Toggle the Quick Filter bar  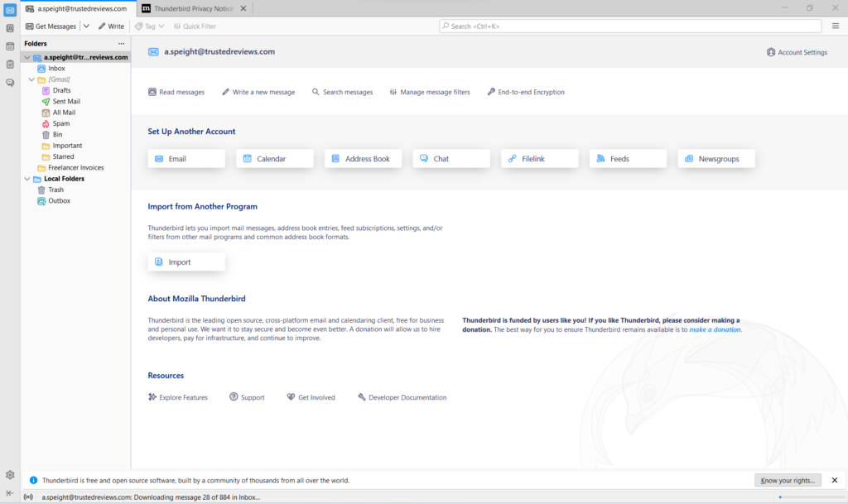point(195,26)
